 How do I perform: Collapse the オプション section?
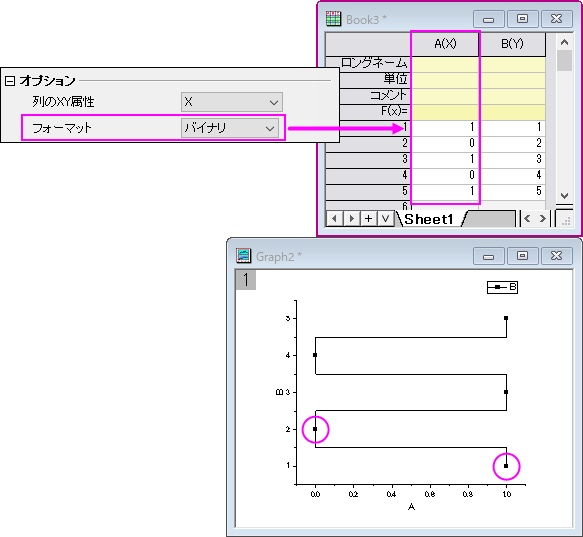[x=10, y=81]
